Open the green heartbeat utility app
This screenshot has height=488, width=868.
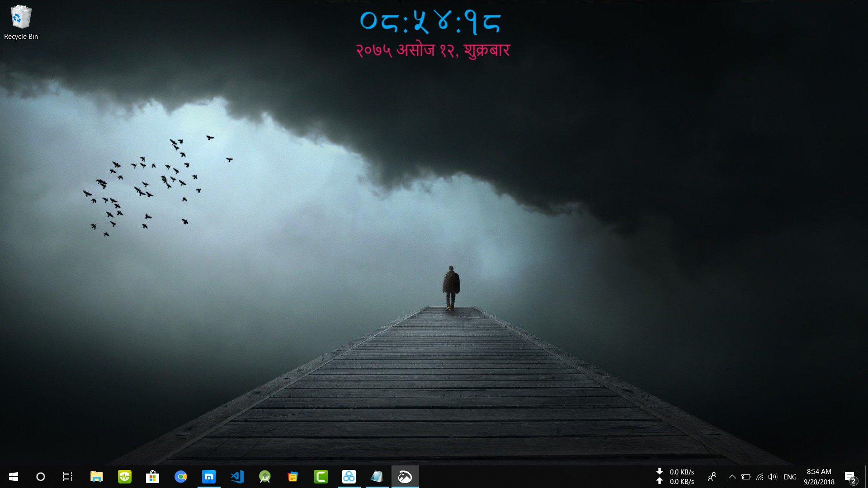(x=125, y=476)
